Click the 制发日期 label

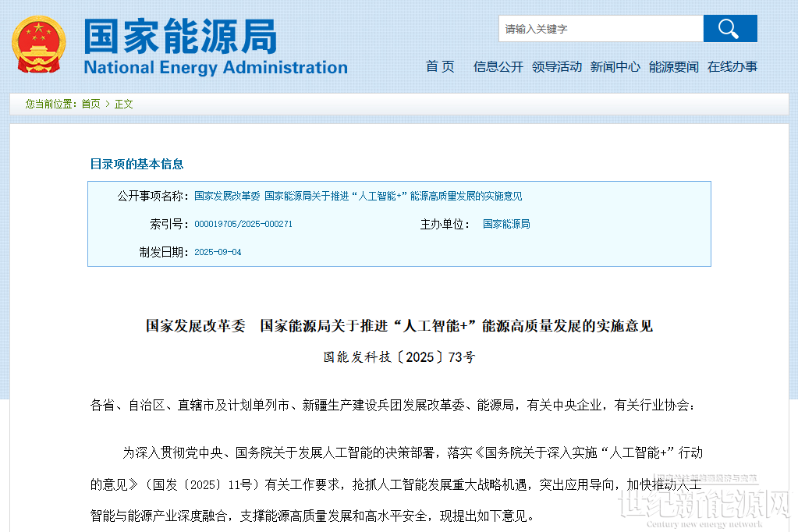164,252
